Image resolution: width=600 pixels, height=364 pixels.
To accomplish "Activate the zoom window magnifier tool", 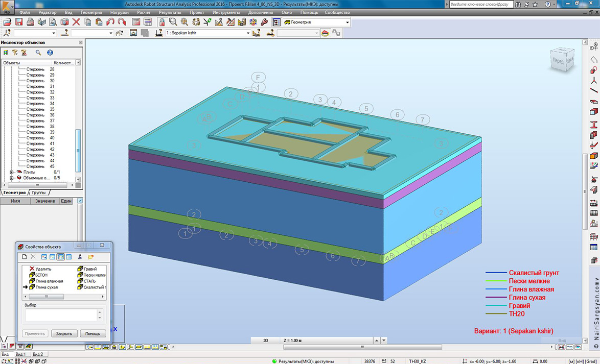I will pyautogui.click(x=173, y=22).
